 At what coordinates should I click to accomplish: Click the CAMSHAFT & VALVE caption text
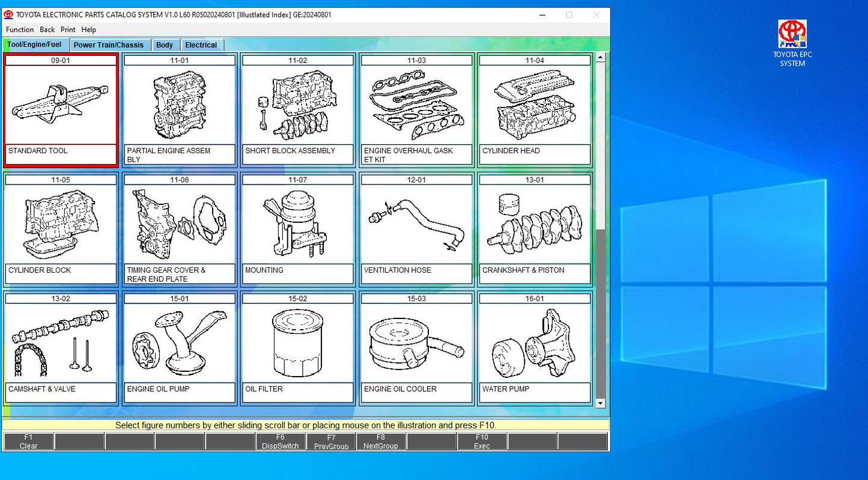click(x=42, y=389)
